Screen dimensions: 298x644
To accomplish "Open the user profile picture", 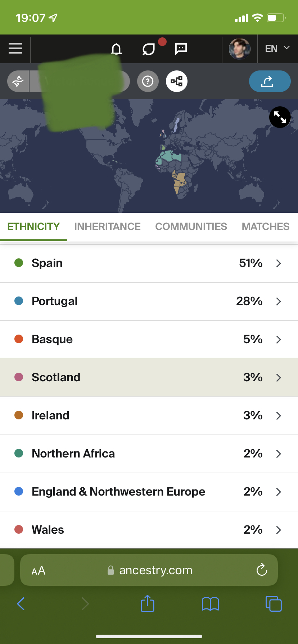I will pyautogui.click(x=239, y=49).
